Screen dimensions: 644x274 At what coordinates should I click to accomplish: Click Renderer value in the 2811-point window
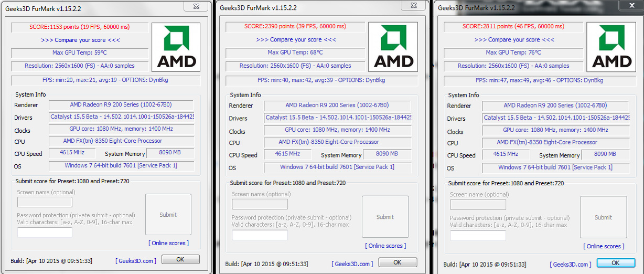555,106
